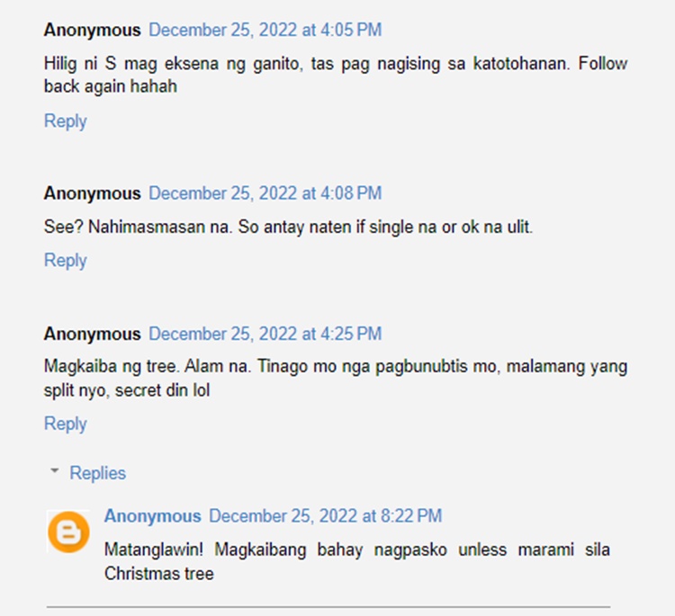Screen dimensions: 675x616
Task: Click the comment text 'split nyo, secret din lol'
Action: 127,390
